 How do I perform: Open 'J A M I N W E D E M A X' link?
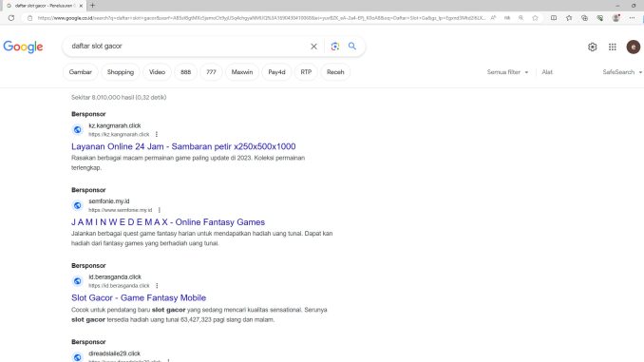[168, 222]
